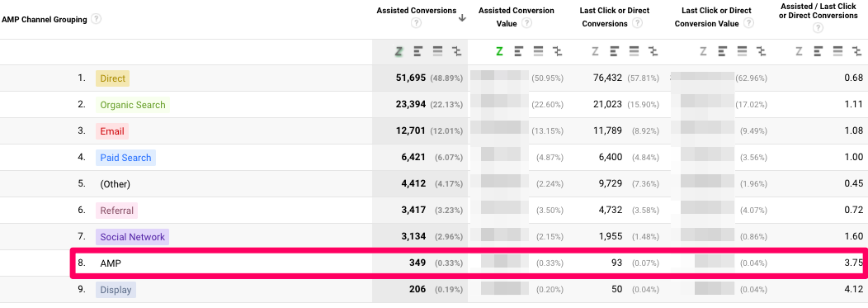Show help for Assisted Conversion Value
868x308 pixels.
(x=527, y=23)
